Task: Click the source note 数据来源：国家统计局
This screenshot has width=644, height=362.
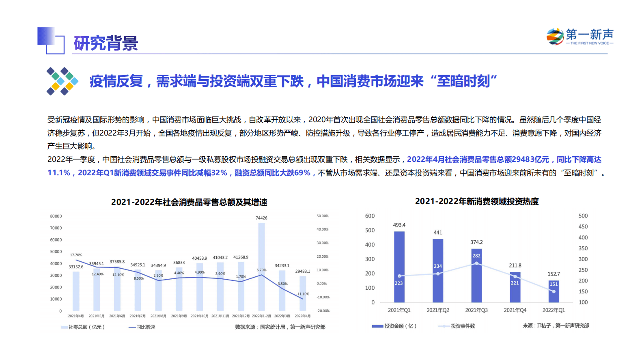Action: 280,327
